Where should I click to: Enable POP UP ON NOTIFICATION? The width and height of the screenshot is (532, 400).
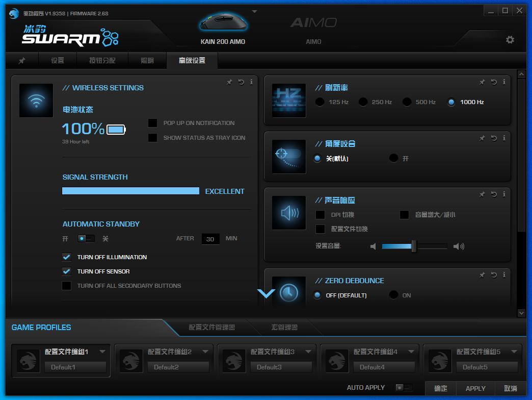click(152, 123)
